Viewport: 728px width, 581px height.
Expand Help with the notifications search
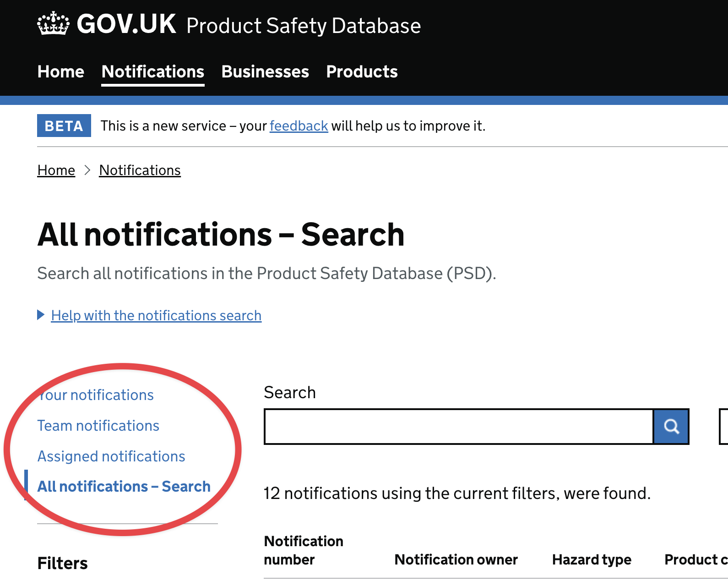click(156, 315)
